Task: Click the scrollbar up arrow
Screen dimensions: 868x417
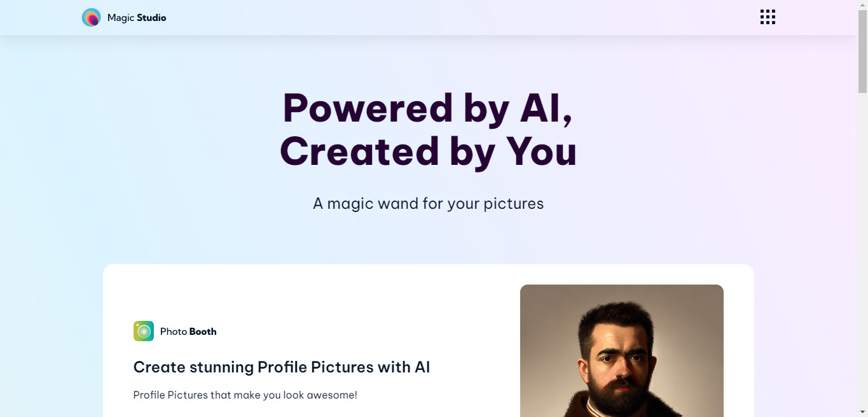Action: pos(862,5)
